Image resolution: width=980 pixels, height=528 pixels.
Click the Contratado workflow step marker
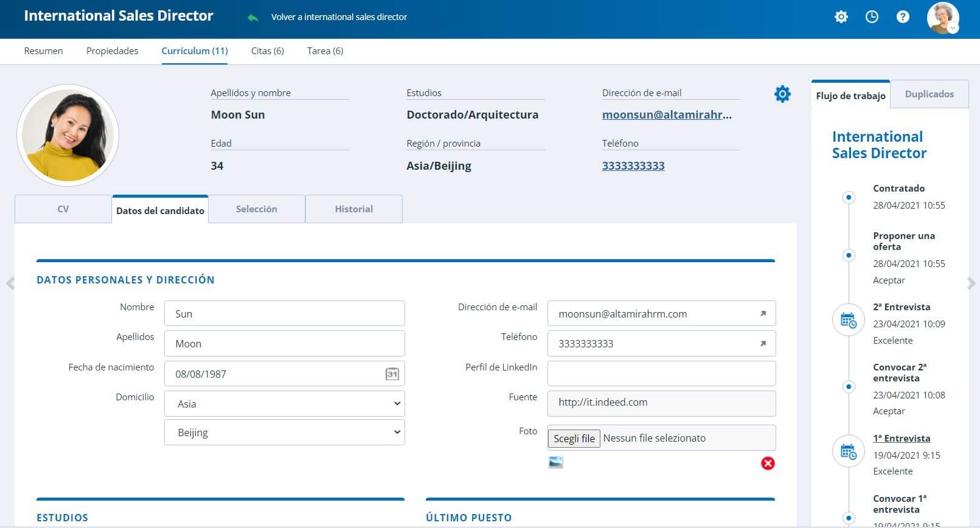849,197
